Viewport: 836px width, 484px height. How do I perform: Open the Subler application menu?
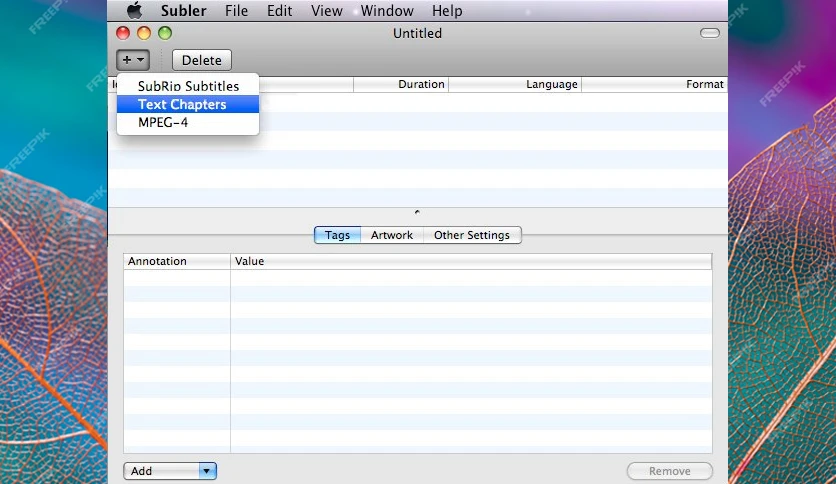(x=183, y=11)
